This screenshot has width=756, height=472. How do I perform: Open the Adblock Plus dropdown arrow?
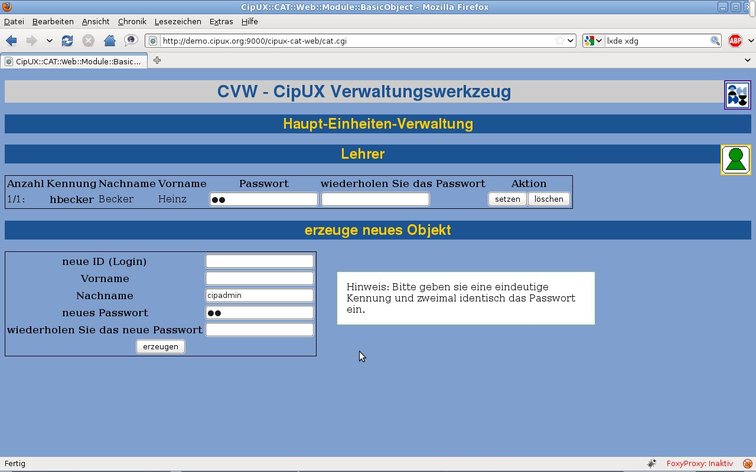click(750, 41)
